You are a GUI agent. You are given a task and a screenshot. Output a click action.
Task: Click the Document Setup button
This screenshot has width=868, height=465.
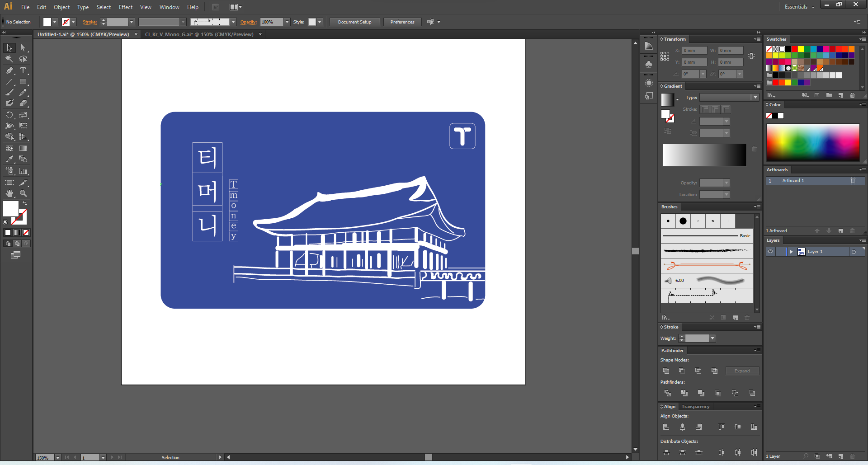(x=354, y=22)
